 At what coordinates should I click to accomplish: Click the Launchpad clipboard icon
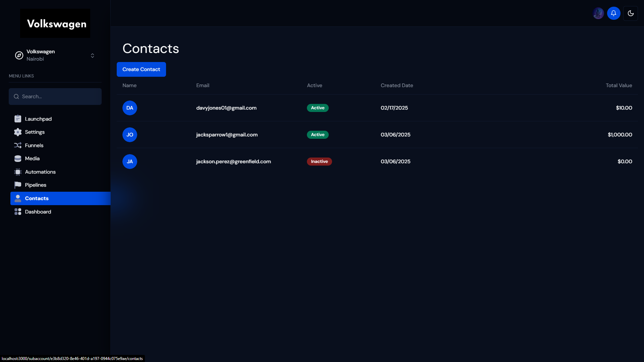18,119
